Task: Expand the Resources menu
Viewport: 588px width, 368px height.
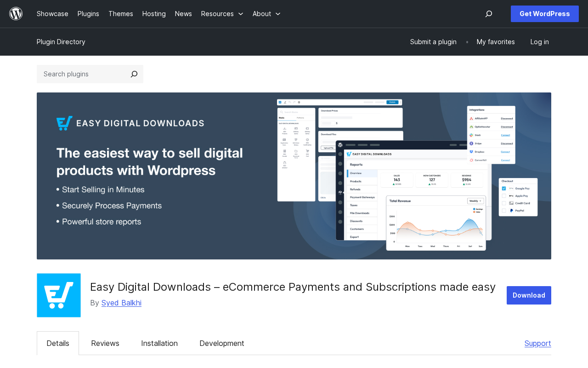Action: (222, 14)
